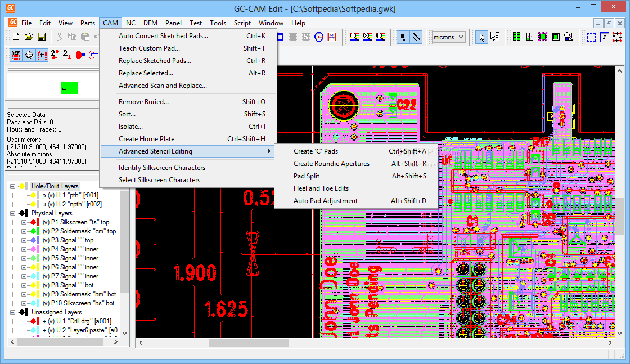
Task: Click the Copy toolbar icon
Action: [x=73, y=37]
